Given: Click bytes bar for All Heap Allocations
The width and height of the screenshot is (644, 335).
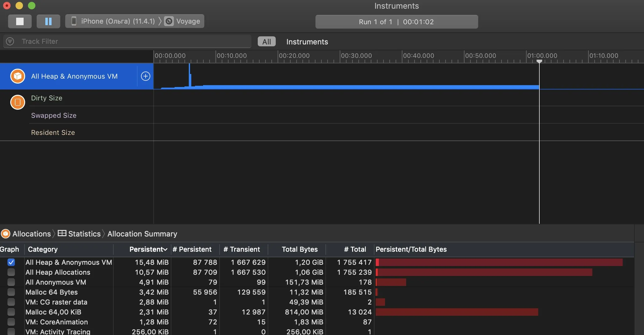Looking at the screenshot, I should 484,272.
